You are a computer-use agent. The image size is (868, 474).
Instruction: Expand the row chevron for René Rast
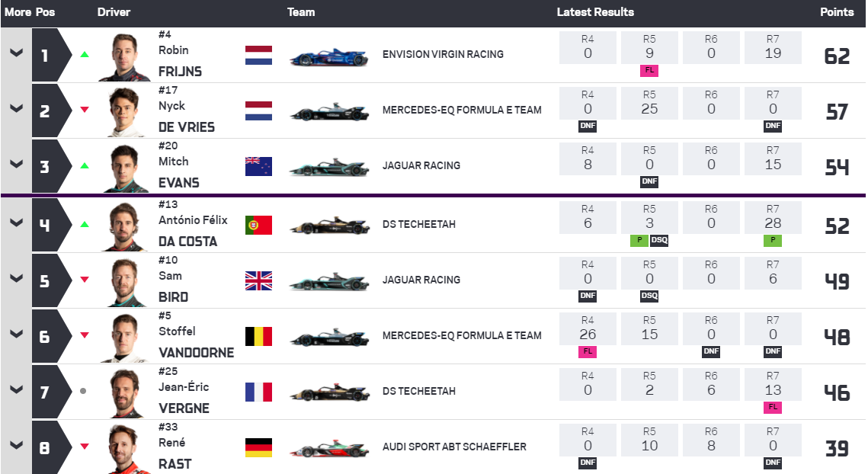17,445
